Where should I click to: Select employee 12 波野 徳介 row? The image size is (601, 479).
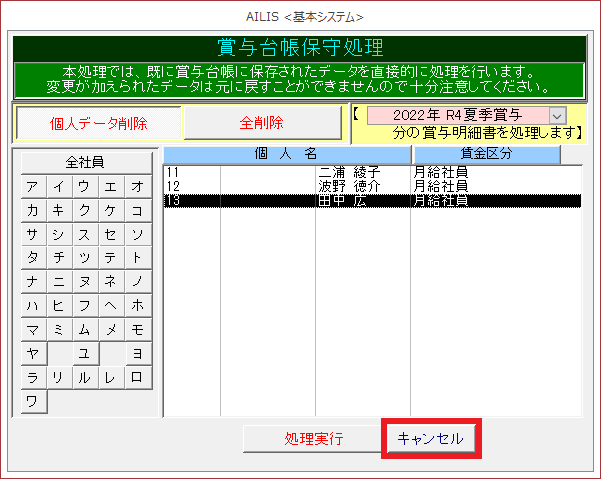click(x=372, y=186)
